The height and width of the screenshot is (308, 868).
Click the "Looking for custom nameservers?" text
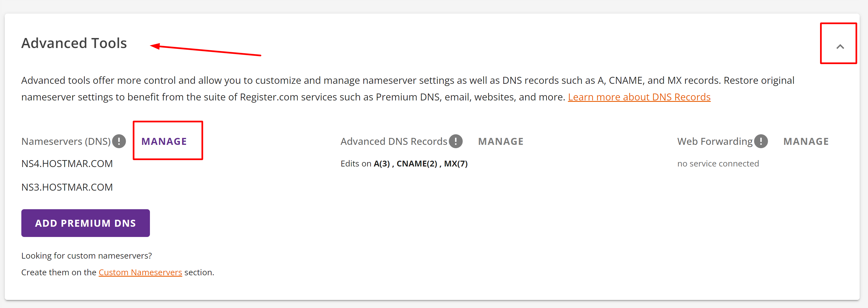86,256
